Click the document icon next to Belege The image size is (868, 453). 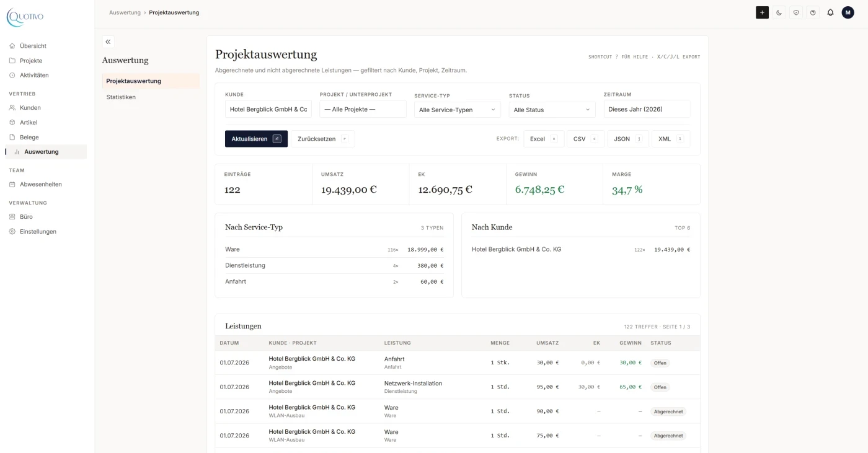12,137
